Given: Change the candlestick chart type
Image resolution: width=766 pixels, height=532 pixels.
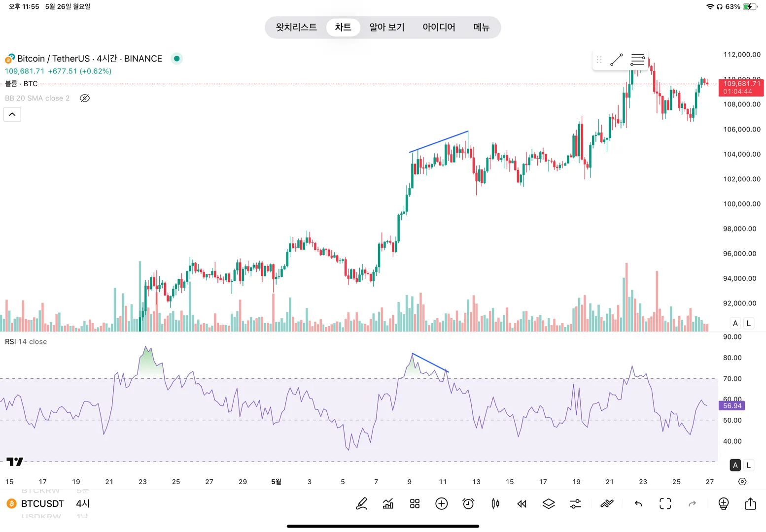Looking at the screenshot, I should [495, 503].
